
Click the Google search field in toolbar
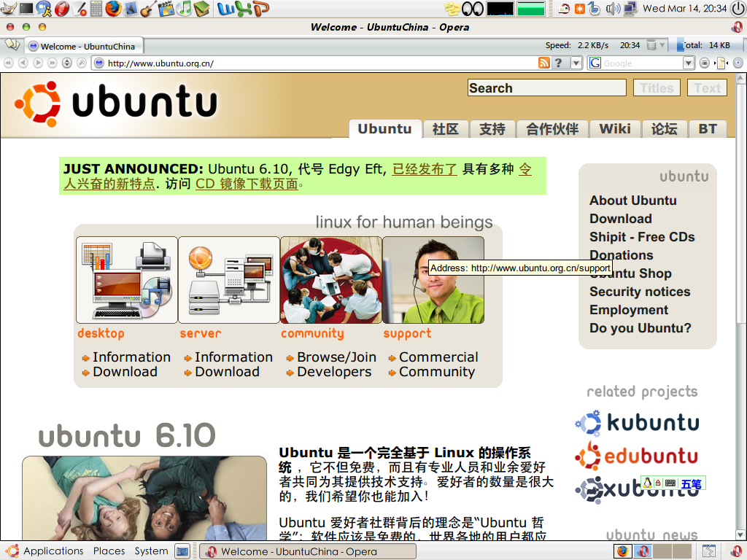pos(642,63)
